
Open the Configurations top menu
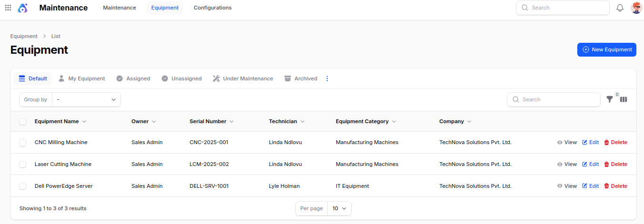point(212,8)
